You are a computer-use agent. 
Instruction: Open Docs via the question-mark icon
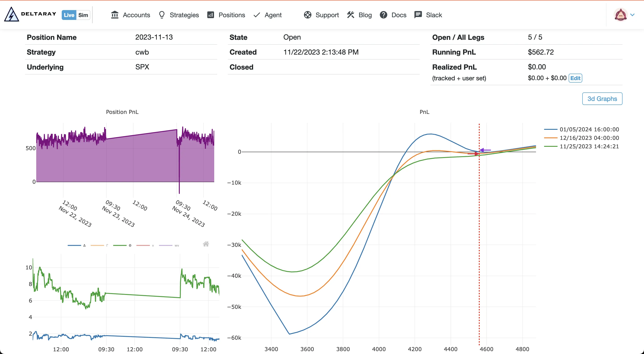pos(383,15)
